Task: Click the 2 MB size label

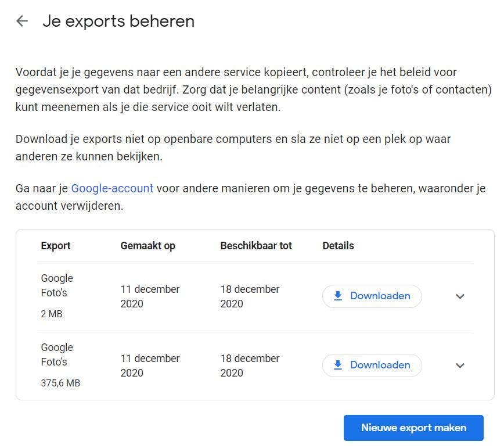Action: pos(52,314)
